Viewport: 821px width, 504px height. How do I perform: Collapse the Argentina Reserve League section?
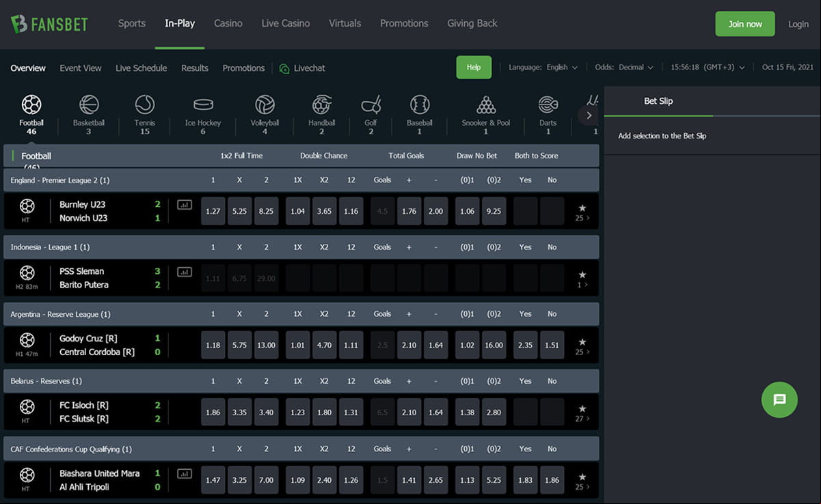coord(301,314)
